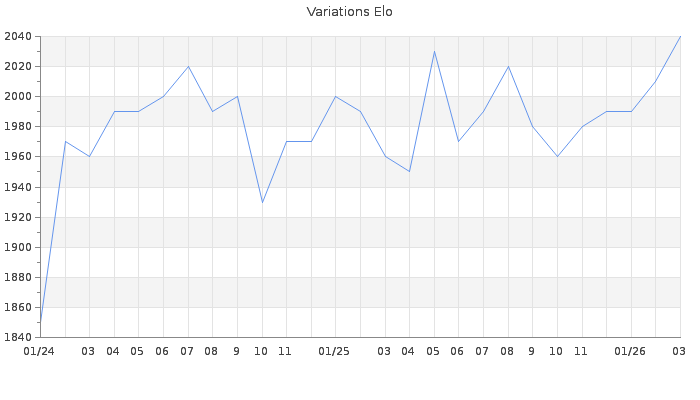
Task: Select the 1980 y-axis label
Action: (18, 127)
